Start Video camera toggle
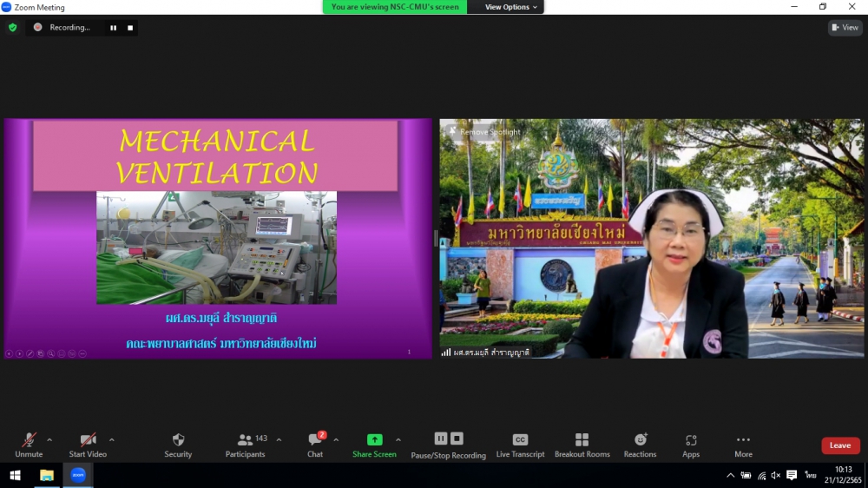Screen dimensions: 868x488 (88, 440)
